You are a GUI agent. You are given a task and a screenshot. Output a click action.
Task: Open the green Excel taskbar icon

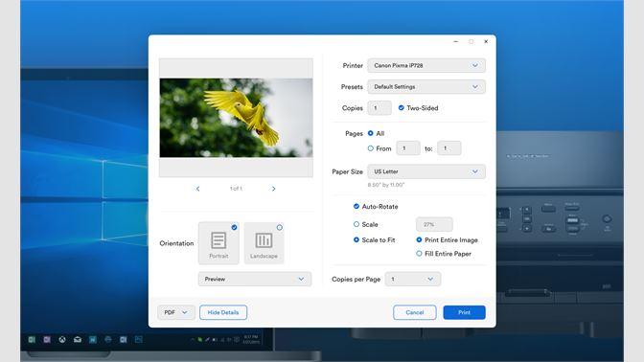32,339
